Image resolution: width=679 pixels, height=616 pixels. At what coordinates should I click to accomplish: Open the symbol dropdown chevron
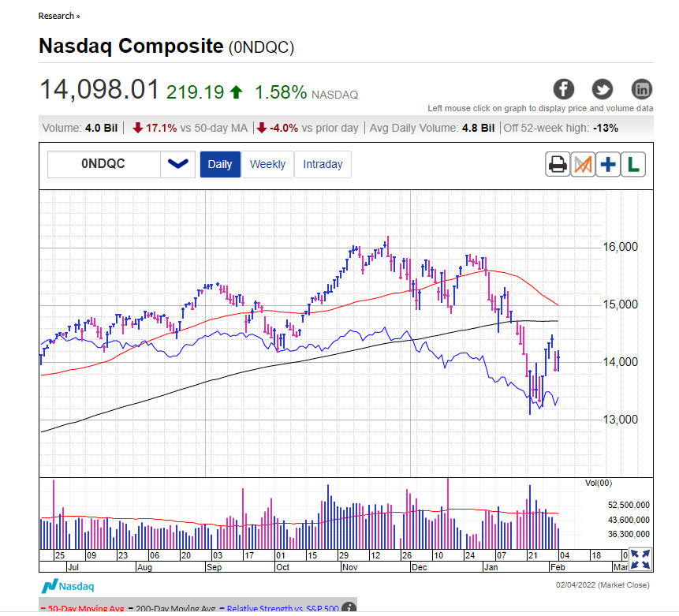(178, 164)
